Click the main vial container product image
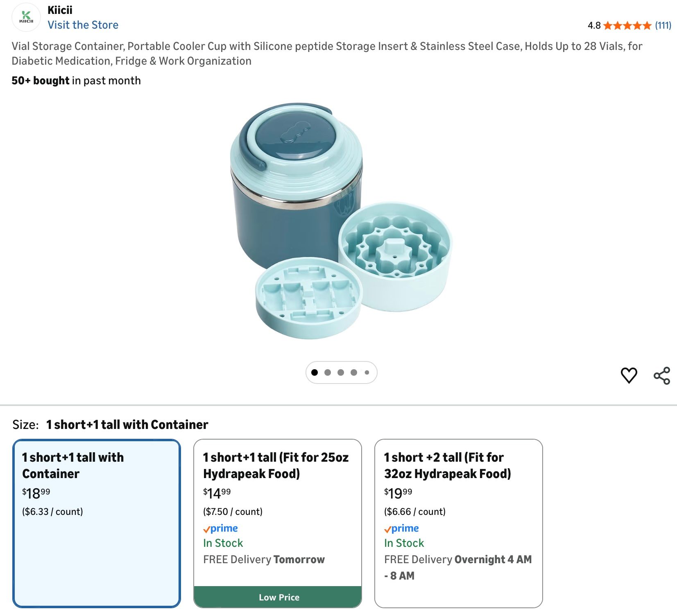The width and height of the screenshot is (677, 616). (x=341, y=221)
